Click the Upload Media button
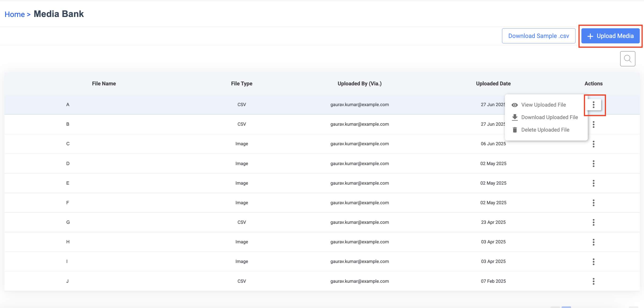Screen dimensions: 644x308 [610, 36]
